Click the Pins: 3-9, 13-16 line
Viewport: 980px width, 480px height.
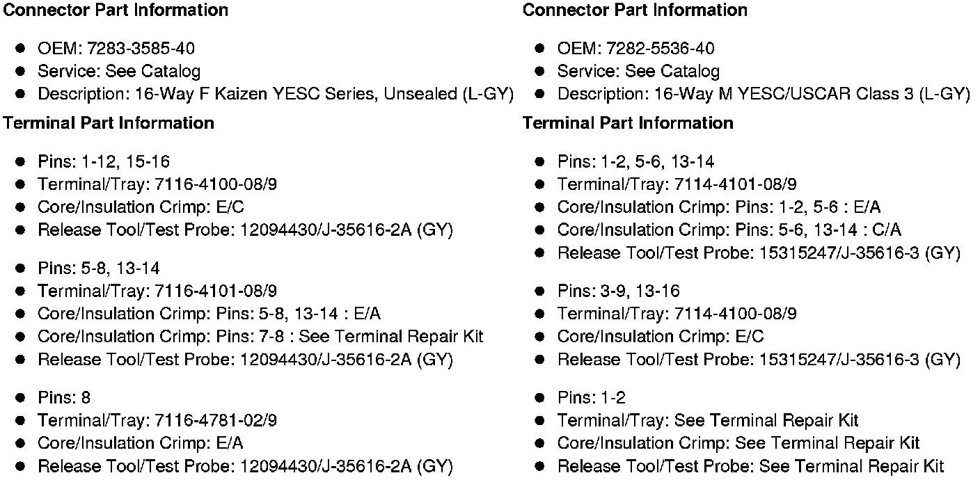(618, 291)
